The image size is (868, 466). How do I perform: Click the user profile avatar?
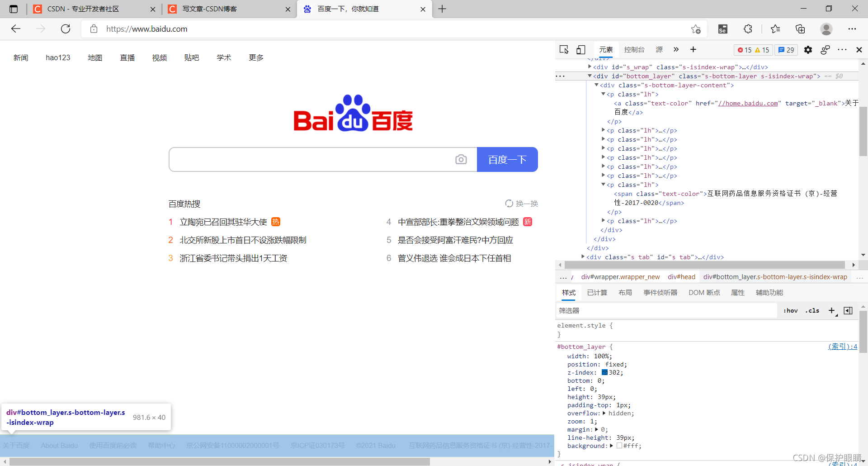click(x=826, y=29)
